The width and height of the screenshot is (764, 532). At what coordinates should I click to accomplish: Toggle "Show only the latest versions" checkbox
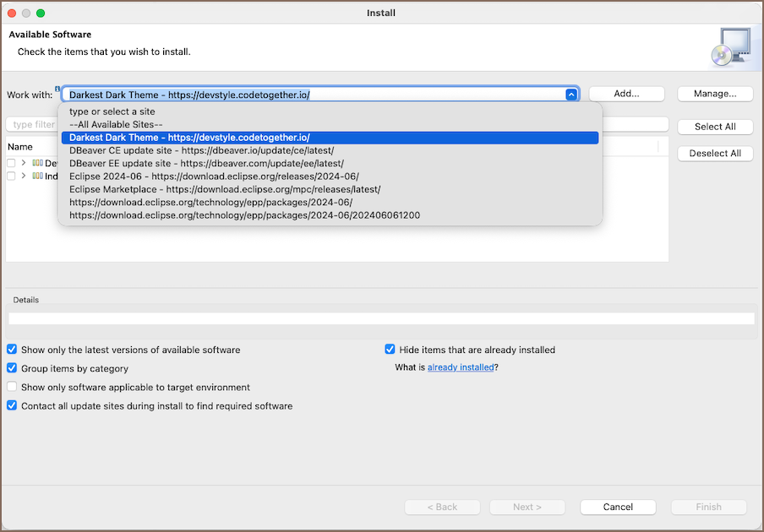coord(12,350)
